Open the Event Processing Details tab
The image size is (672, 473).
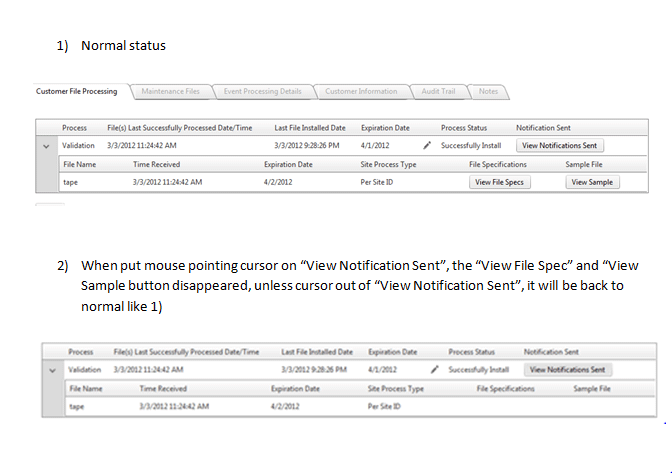pyautogui.click(x=262, y=91)
